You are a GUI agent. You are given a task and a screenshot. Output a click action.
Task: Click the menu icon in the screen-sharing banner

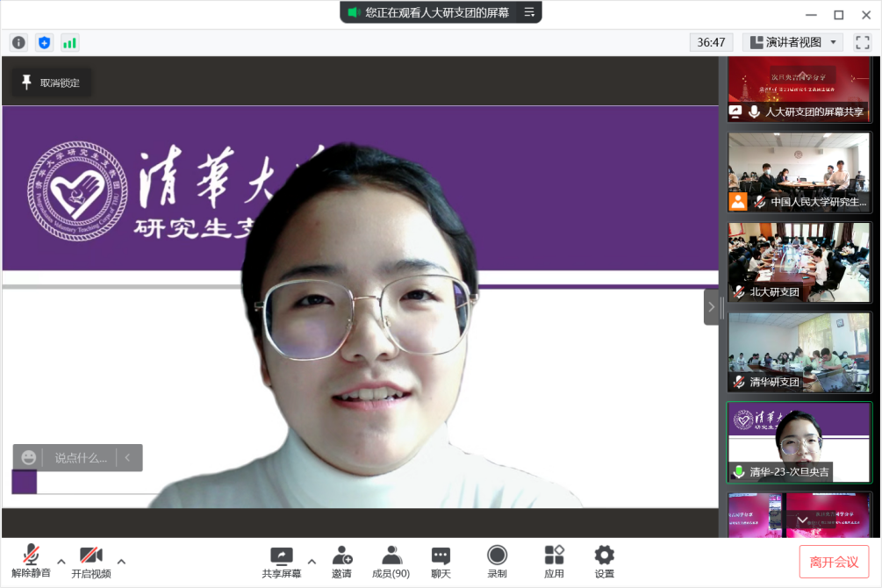tap(528, 12)
